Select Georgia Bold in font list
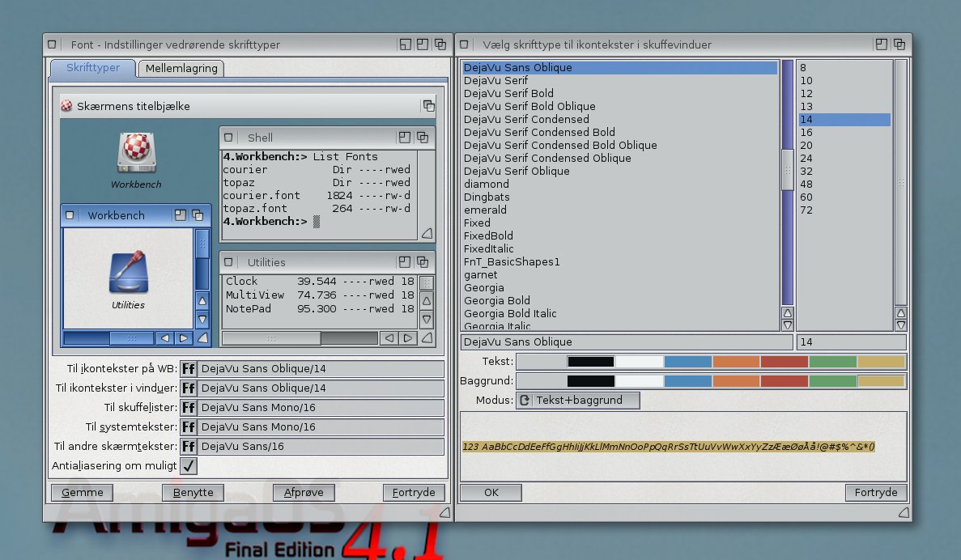The width and height of the screenshot is (961, 560). click(x=497, y=301)
